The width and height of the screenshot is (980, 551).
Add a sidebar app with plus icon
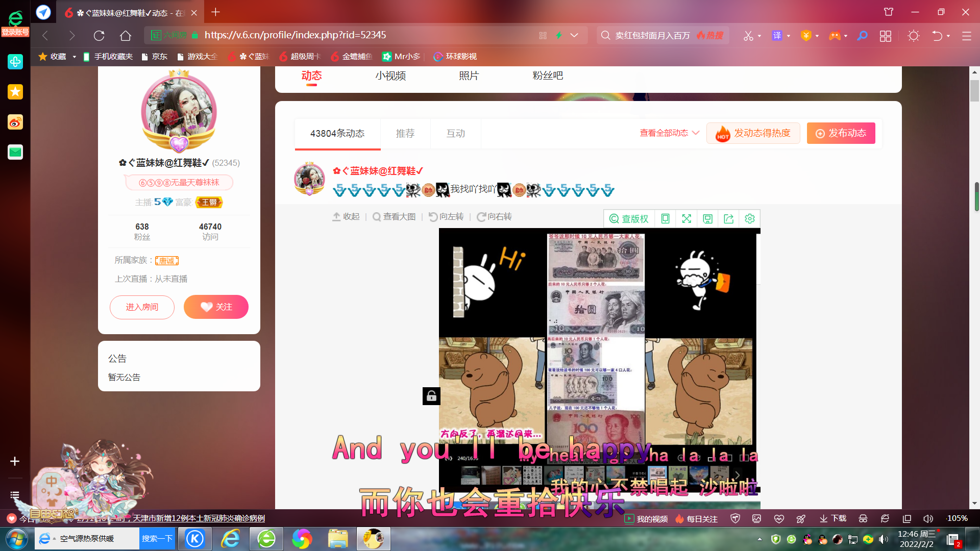[15, 461]
